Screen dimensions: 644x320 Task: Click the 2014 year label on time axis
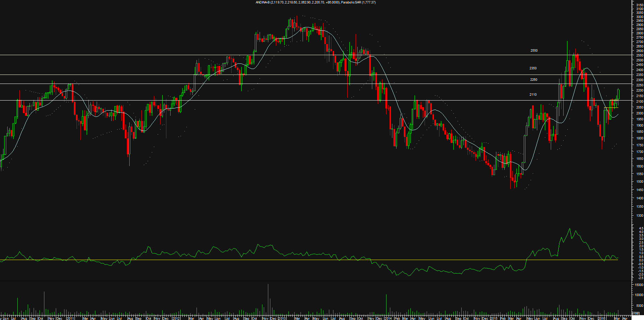pos(388,318)
